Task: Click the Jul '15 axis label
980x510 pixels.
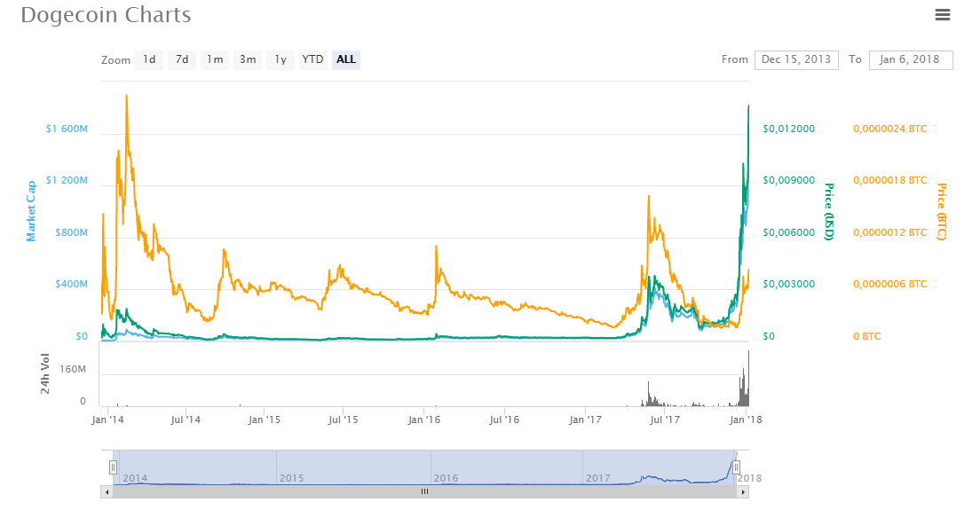Action: (344, 420)
